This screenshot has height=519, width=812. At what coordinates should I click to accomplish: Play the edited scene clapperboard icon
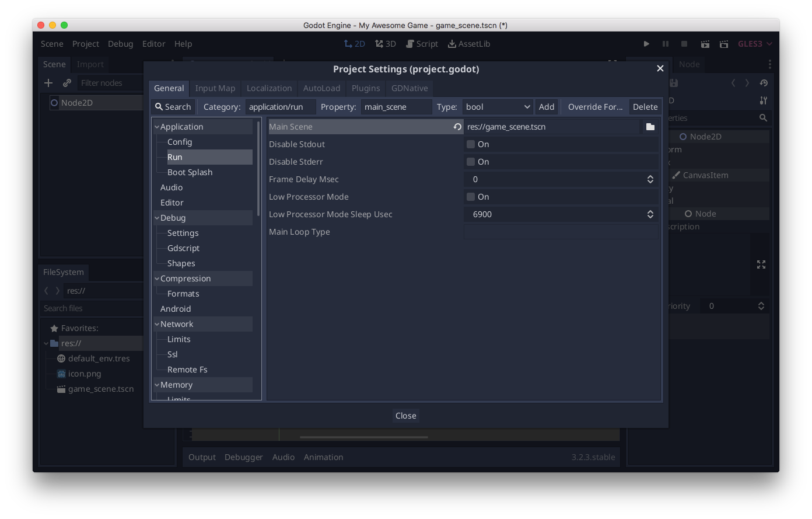point(705,44)
